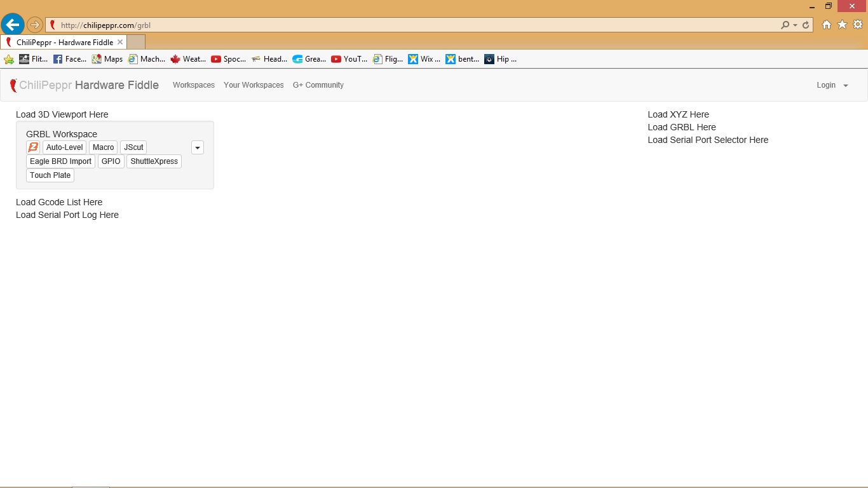Open the Workspaces menu item
This screenshot has height=488, width=868.
[194, 85]
